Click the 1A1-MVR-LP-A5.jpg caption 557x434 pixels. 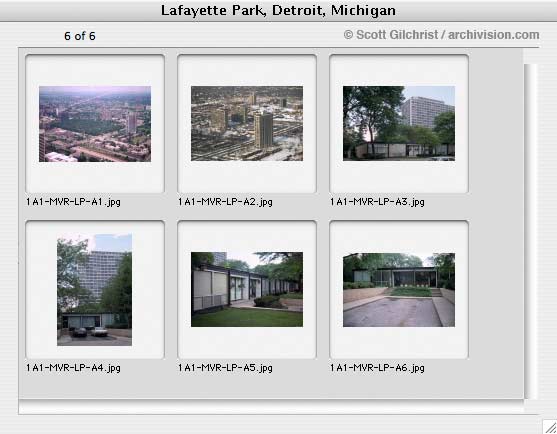click(x=225, y=368)
